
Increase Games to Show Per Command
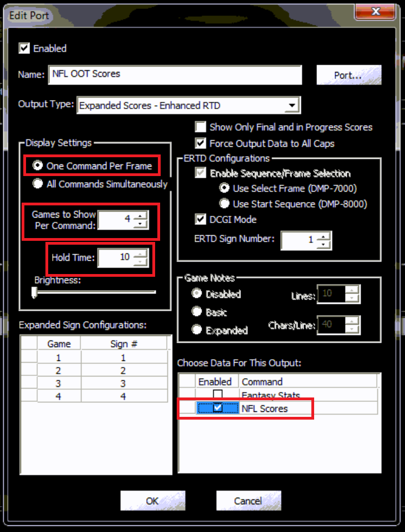pos(142,215)
